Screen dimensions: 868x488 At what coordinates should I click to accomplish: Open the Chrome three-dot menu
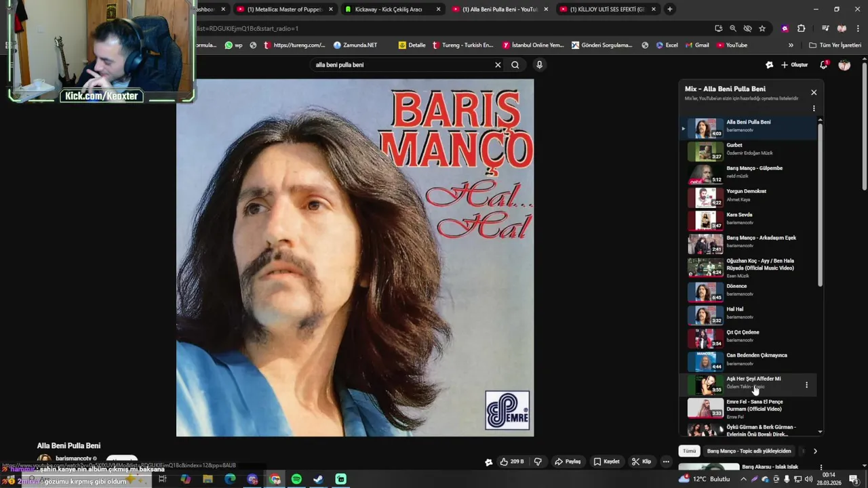[858, 28]
